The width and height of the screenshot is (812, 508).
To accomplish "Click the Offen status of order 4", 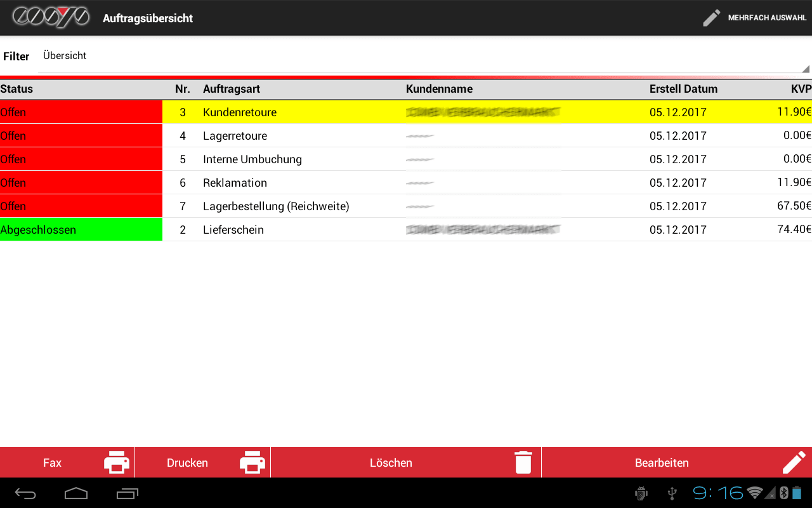I will tap(81, 136).
